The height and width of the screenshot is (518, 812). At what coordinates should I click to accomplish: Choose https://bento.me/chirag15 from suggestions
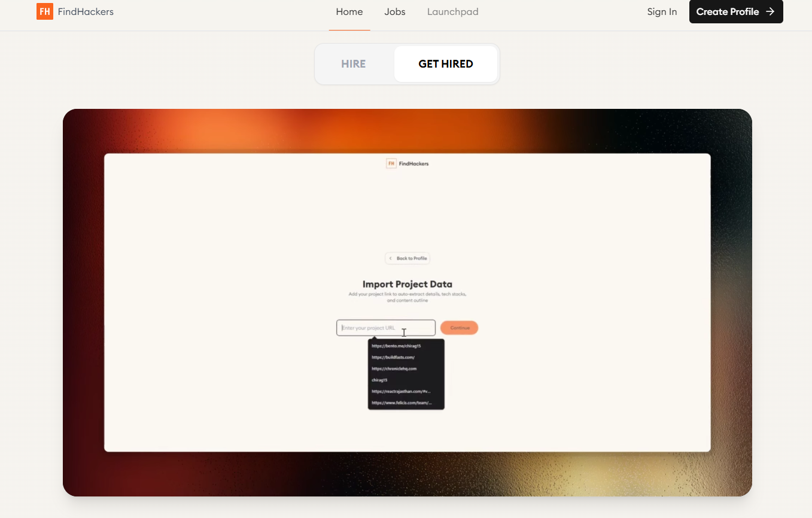pyautogui.click(x=396, y=346)
